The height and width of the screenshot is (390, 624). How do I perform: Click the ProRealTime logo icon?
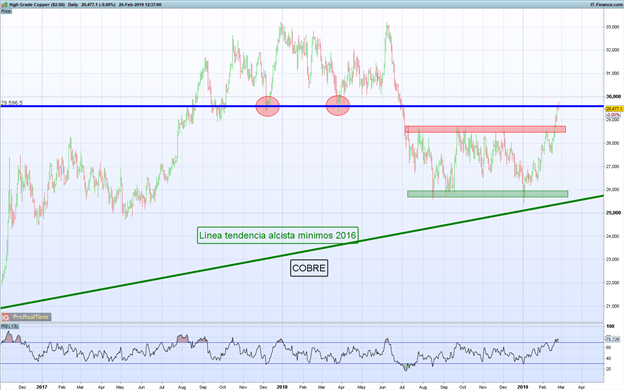(x=6, y=317)
